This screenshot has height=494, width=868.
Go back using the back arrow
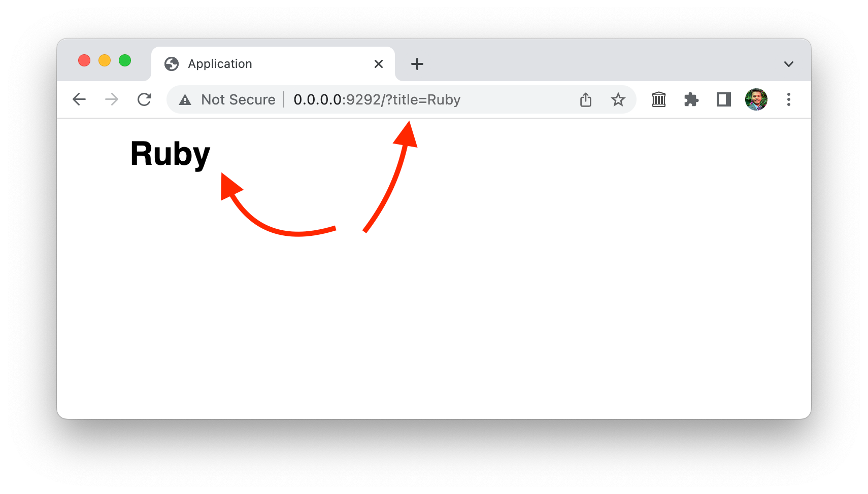79,99
